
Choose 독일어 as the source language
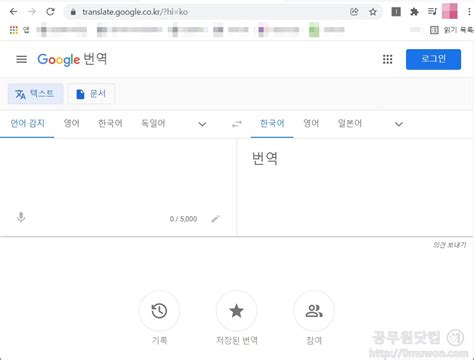pyautogui.click(x=153, y=124)
